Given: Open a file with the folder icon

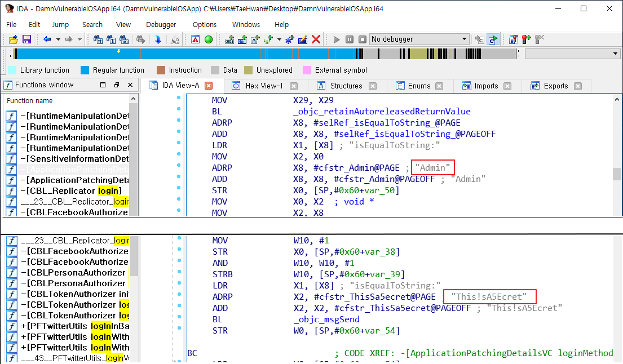Looking at the screenshot, I should point(14,39).
